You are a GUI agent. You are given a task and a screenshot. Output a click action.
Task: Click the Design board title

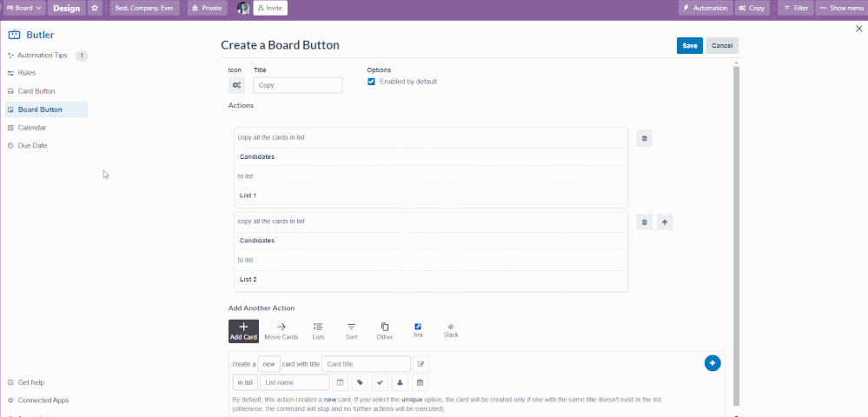coord(66,9)
